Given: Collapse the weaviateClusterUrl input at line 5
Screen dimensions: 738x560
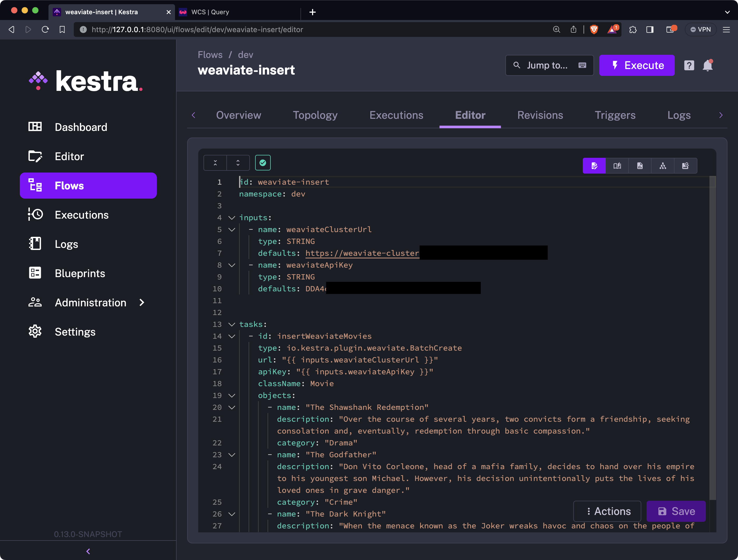Looking at the screenshot, I should click(x=232, y=229).
